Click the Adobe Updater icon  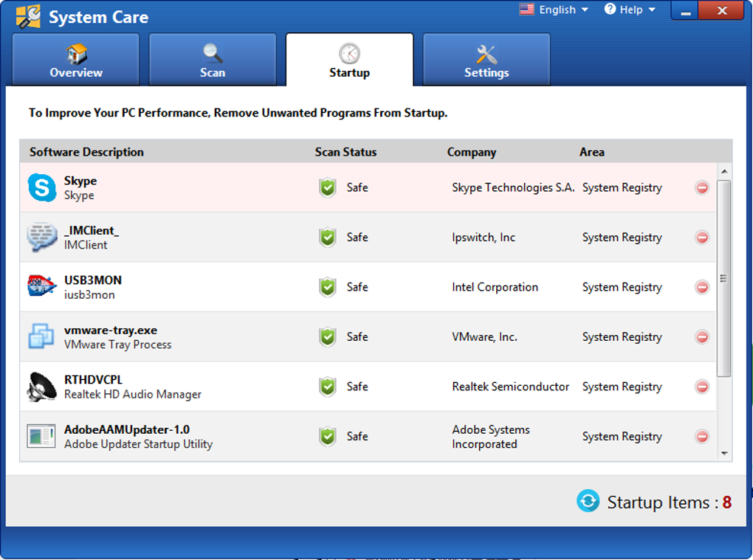click(x=41, y=436)
